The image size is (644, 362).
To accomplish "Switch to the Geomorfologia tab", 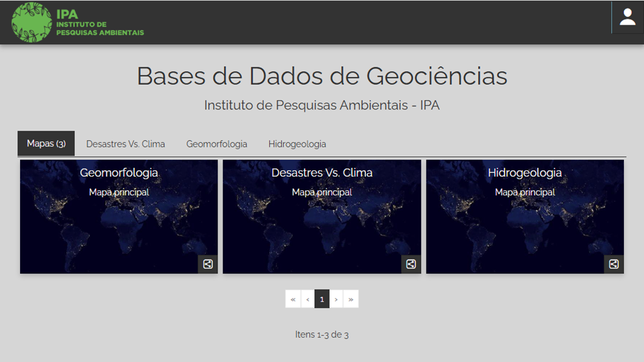I will click(216, 144).
